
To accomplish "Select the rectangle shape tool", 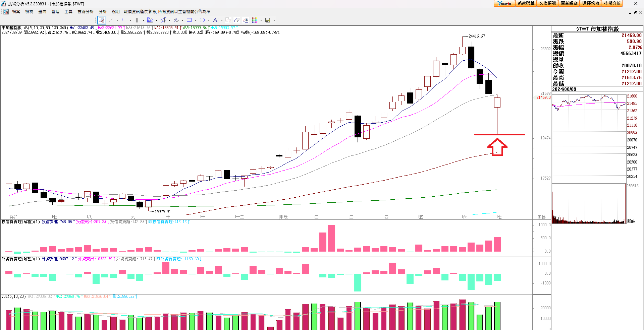I will pos(189,20).
